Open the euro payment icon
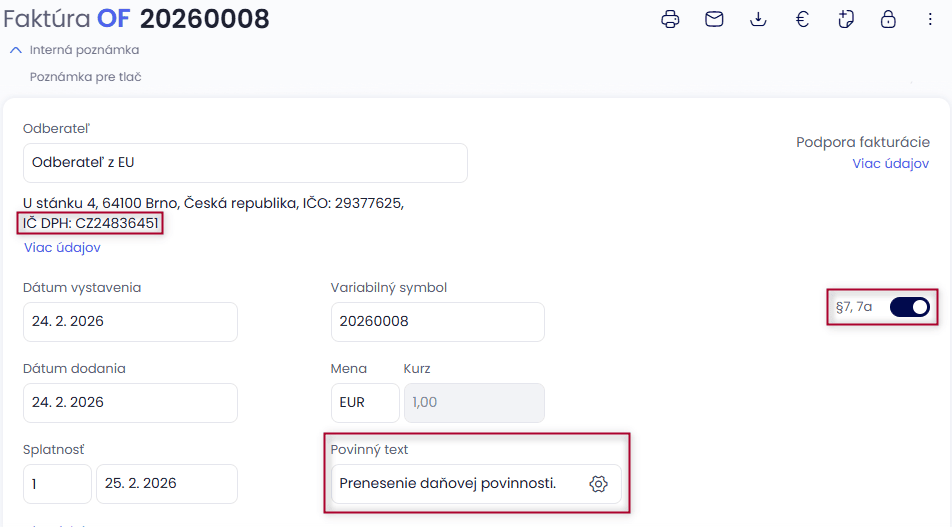The width and height of the screenshot is (952, 527). tap(802, 19)
